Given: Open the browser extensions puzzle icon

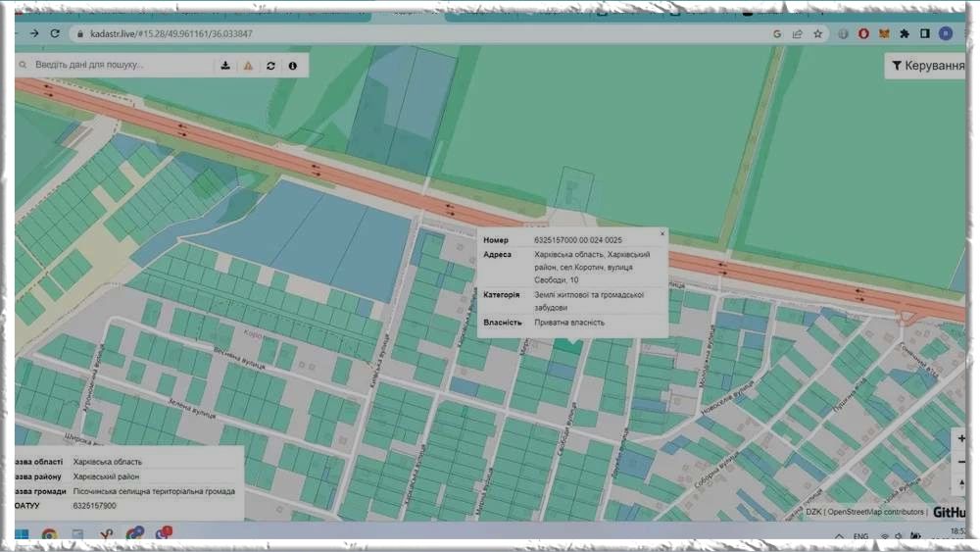Looking at the screenshot, I should pos(904,33).
